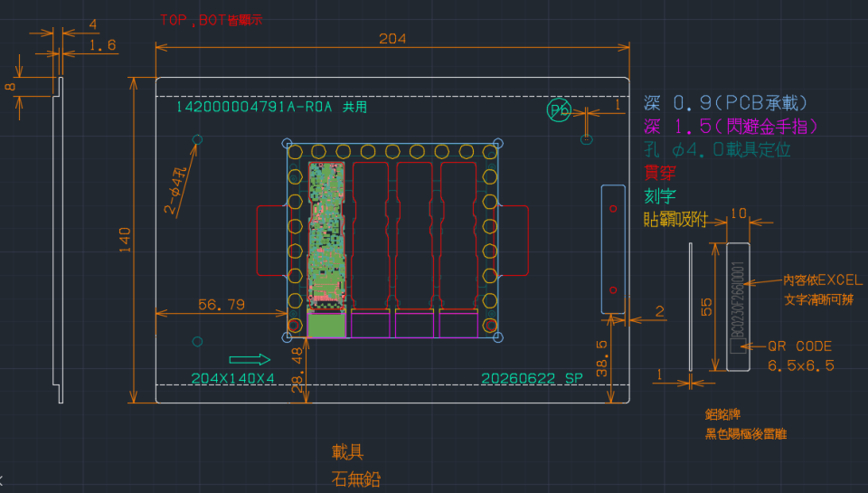This screenshot has height=493, width=868.
Task: Select the '載具' title text
Action: coord(347,452)
